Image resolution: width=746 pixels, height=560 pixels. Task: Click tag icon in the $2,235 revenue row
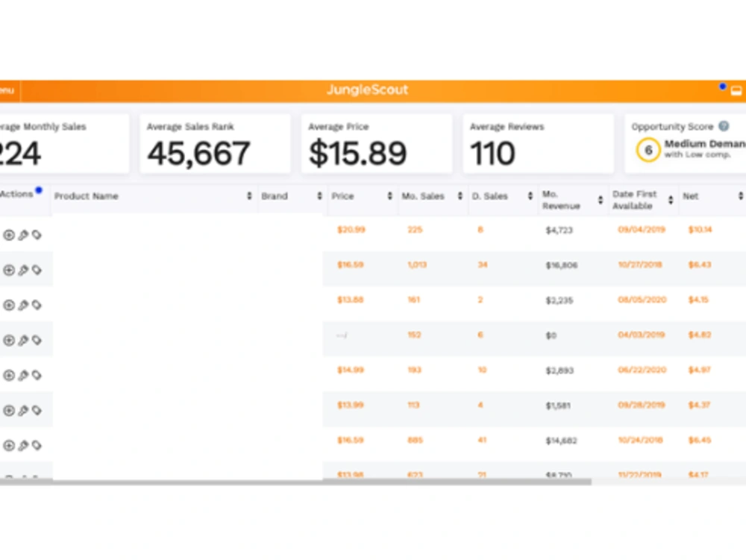tap(37, 305)
